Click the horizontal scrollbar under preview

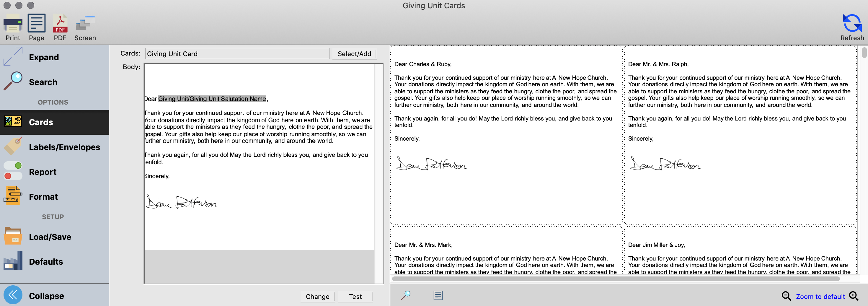tap(615, 279)
